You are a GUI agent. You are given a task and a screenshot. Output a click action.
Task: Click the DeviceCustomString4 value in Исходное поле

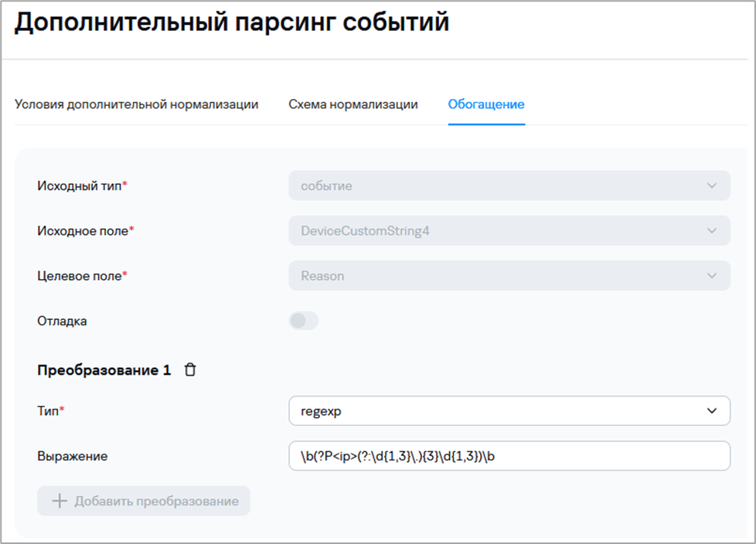pos(365,230)
